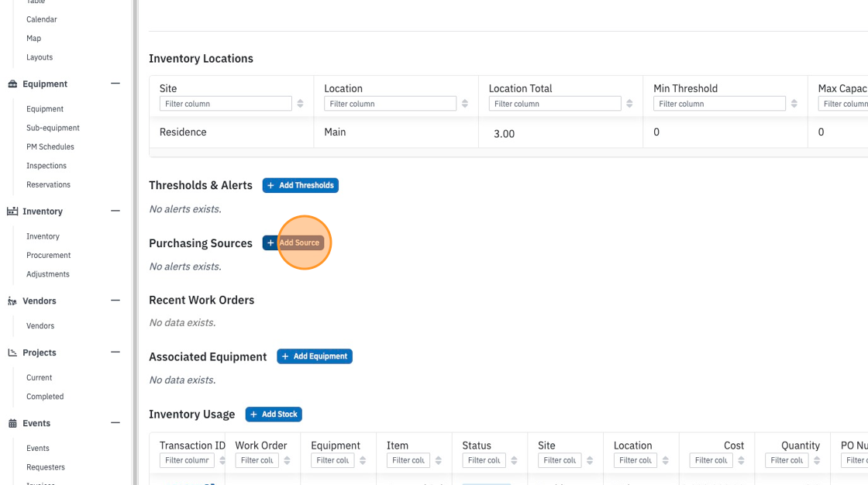
Task: Click the Add Thresholds button
Action: [300, 185]
